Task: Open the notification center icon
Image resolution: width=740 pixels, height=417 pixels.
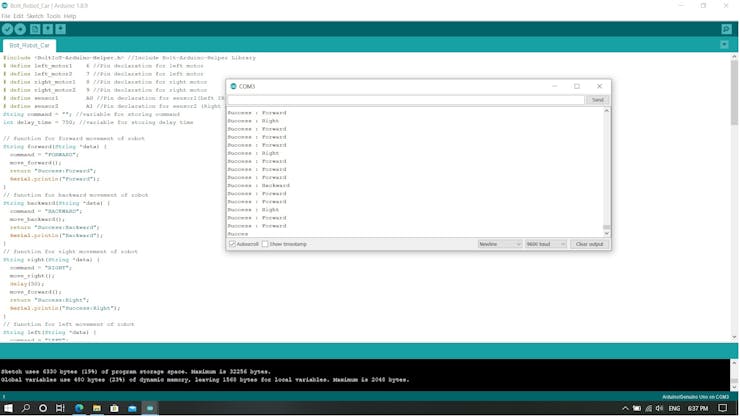Action: [723, 409]
